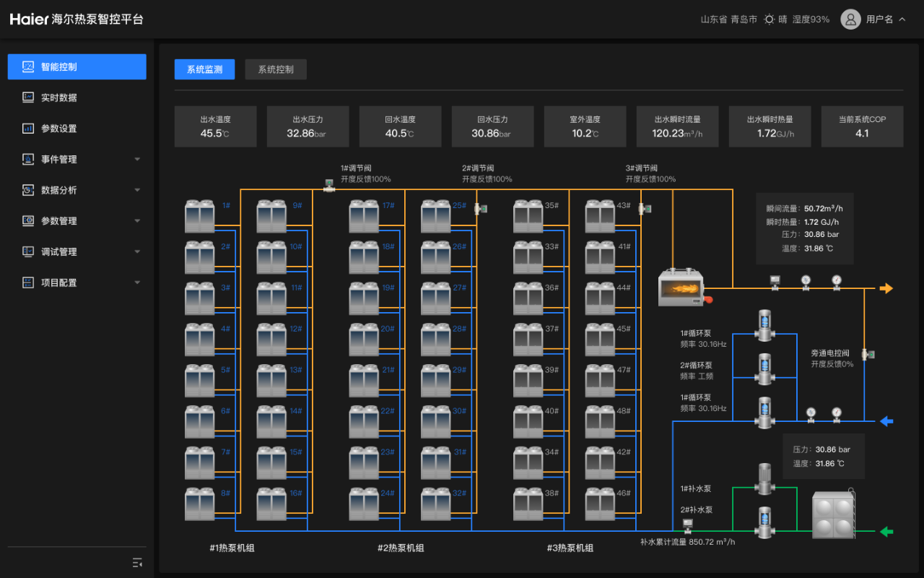Open the 用户名 dropdown

point(886,20)
